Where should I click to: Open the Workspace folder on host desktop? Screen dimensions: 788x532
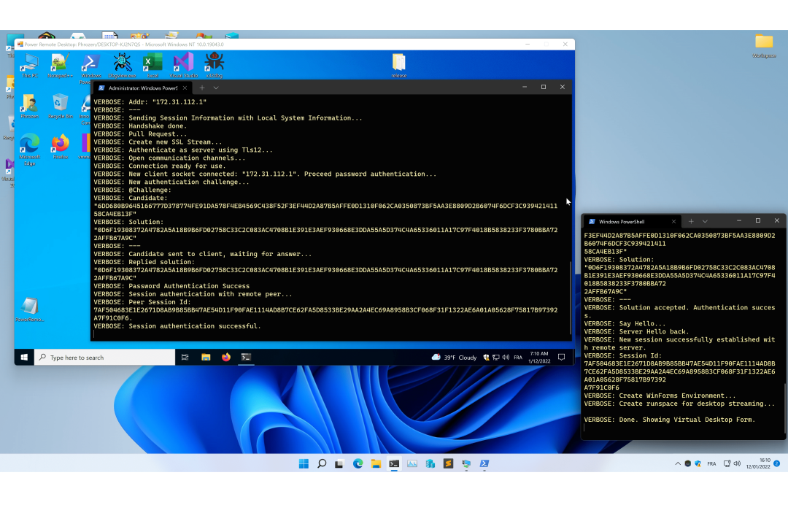[764, 46]
